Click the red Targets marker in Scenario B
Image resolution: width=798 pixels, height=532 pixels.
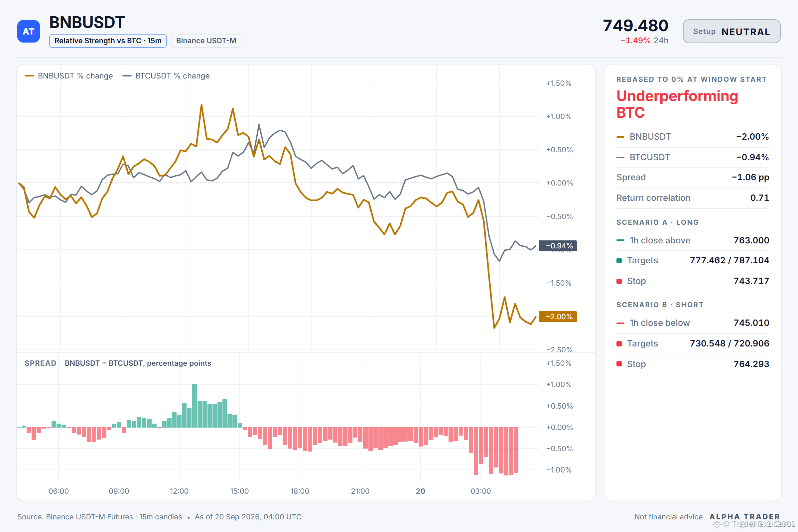click(x=619, y=344)
